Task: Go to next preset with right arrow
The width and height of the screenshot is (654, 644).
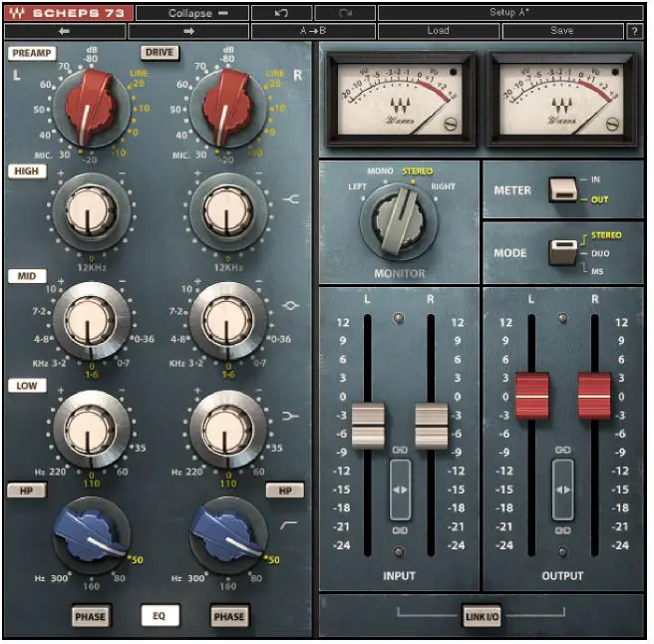Action: pos(188,31)
